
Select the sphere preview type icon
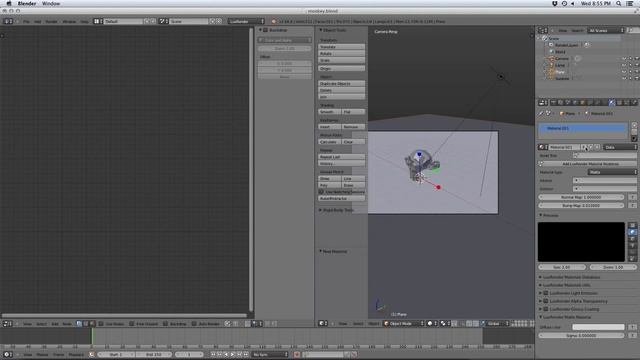coord(632,232)
